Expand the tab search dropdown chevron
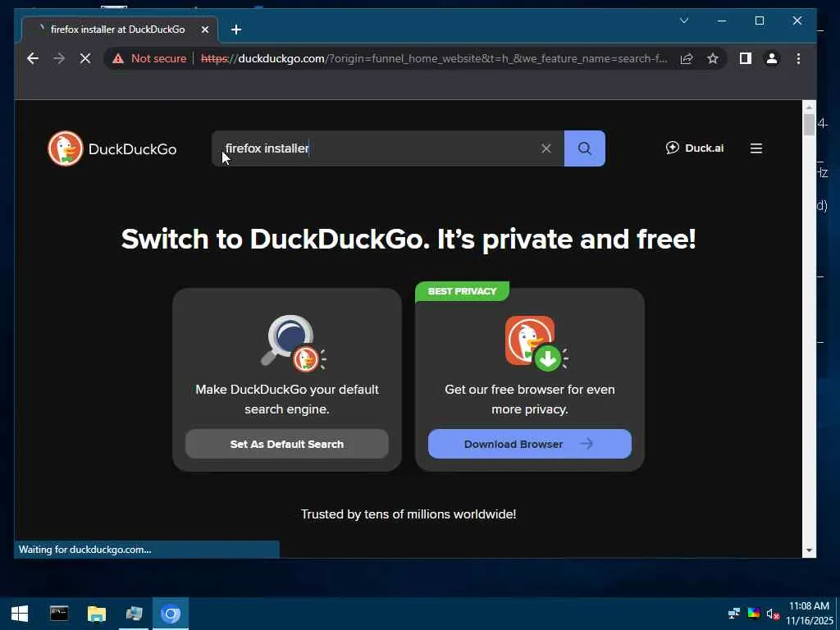The image size is (840, 630). tap(684, 21)
